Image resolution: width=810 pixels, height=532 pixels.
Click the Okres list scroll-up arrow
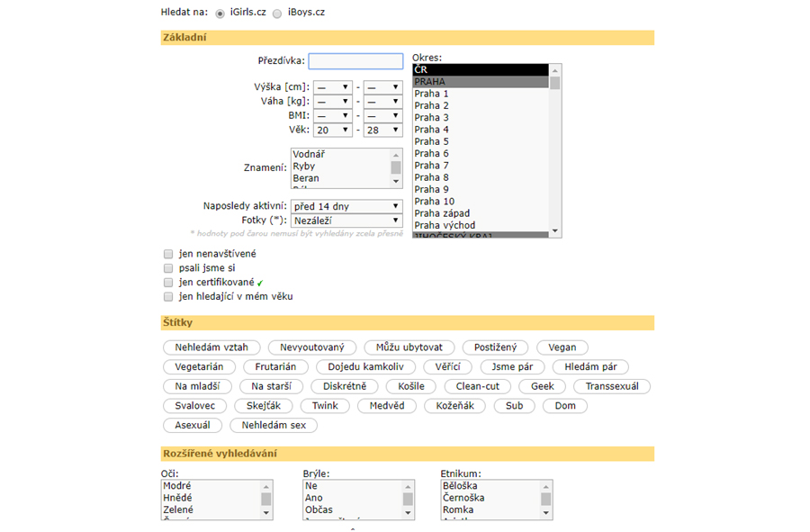[x=555, y=70]
